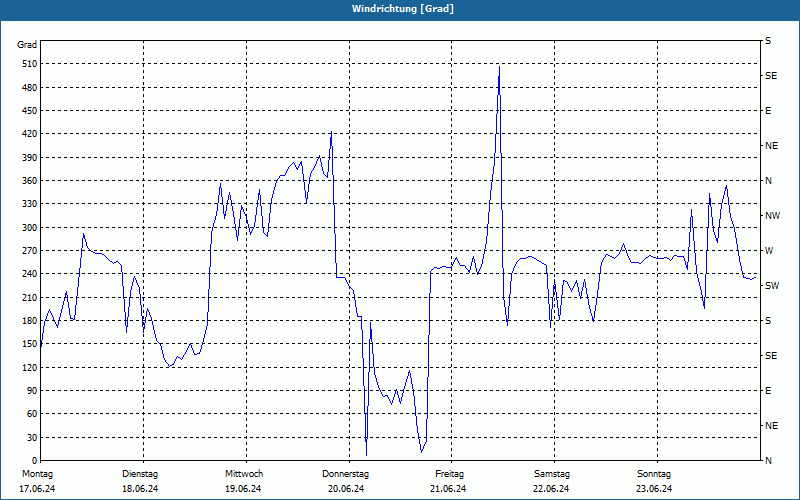This screenshot has width=800, height=500.
Task: Select the date 22.06.24
Action: point(551,489)
